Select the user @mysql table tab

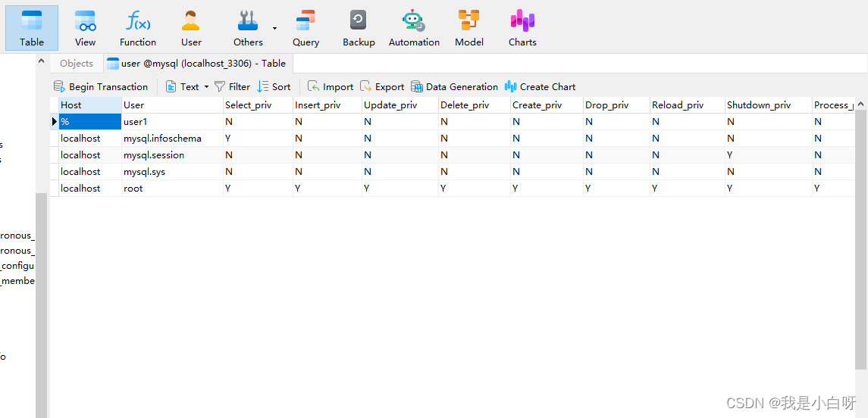[x=197, y=64]
